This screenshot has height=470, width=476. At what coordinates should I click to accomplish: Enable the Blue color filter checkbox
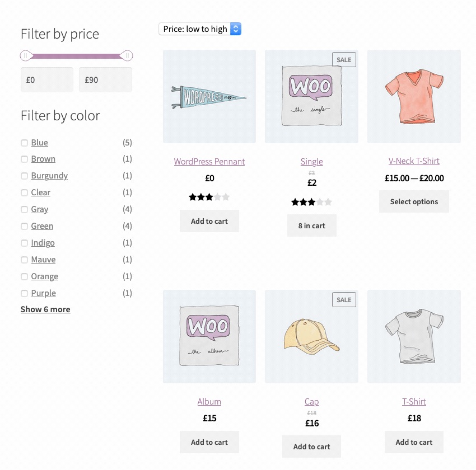[24, 143]
